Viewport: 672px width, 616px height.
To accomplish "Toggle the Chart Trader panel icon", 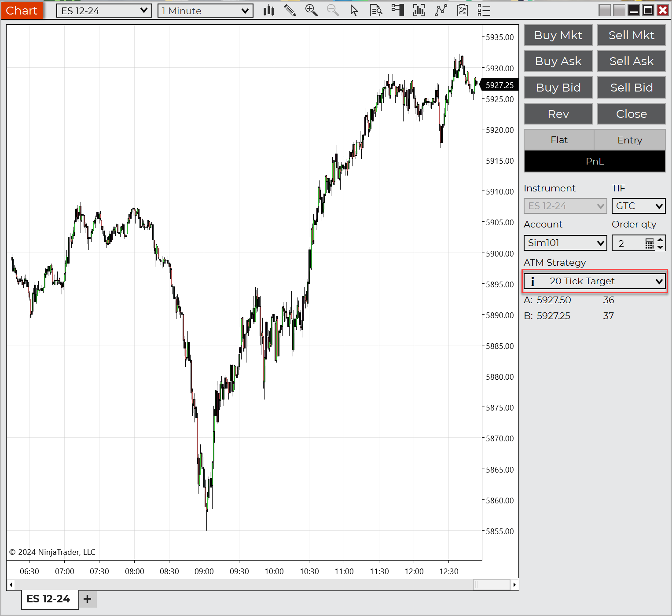I will (x=398, y=11).
